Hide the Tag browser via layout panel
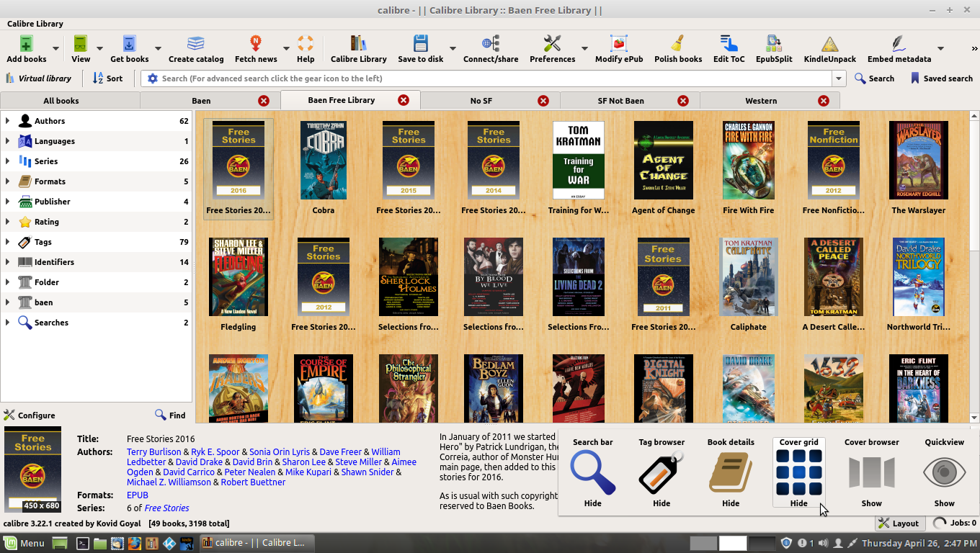The width and height of the screenshot is (980, 553). (661, 472)
